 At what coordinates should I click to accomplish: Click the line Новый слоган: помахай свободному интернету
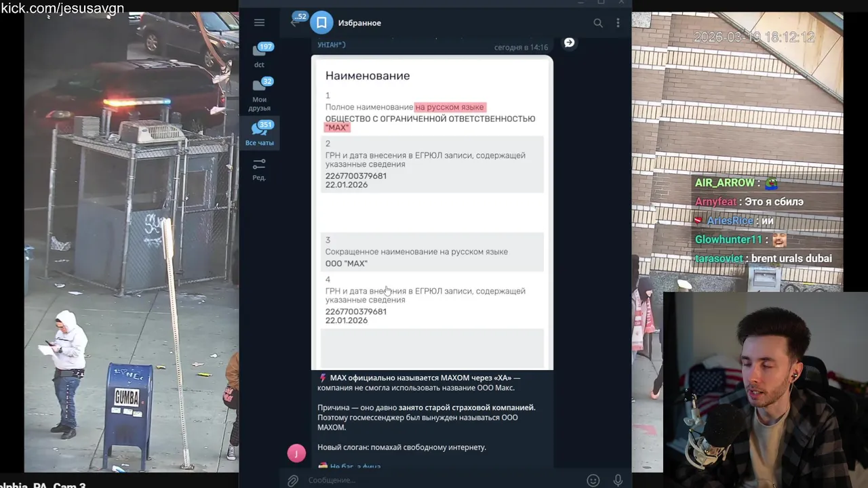(401, 447)
